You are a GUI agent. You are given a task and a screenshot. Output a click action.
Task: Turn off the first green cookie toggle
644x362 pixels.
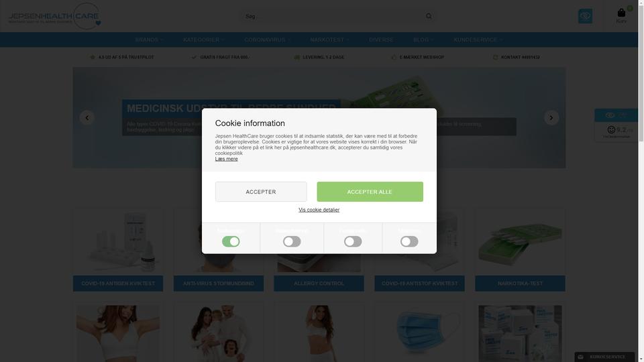tap(231, 241)
